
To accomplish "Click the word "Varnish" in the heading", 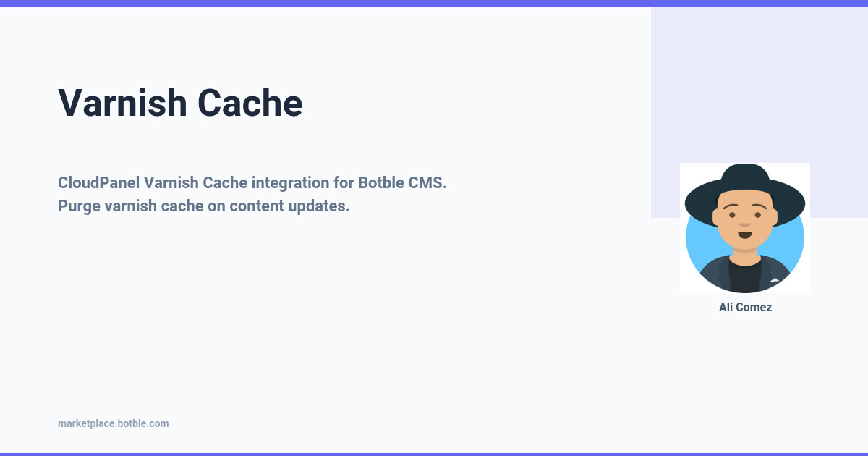I will click(x=122, y=103).
